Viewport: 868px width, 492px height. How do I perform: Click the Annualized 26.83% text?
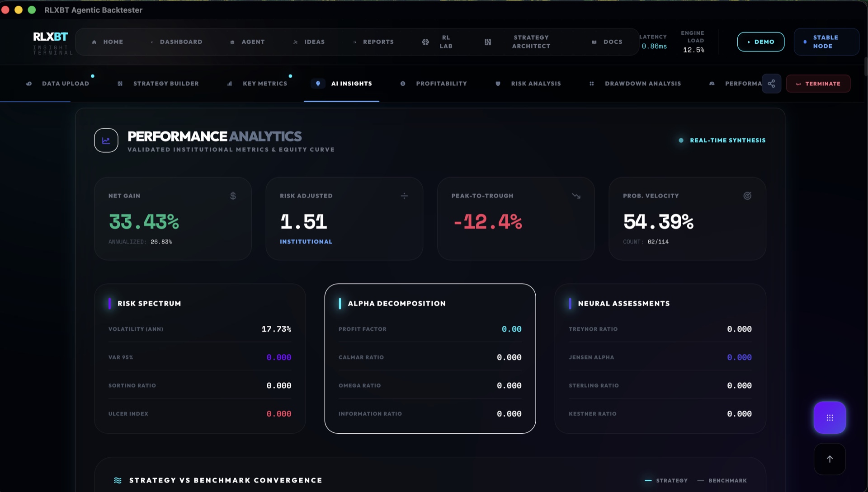[x=140, y=242]
